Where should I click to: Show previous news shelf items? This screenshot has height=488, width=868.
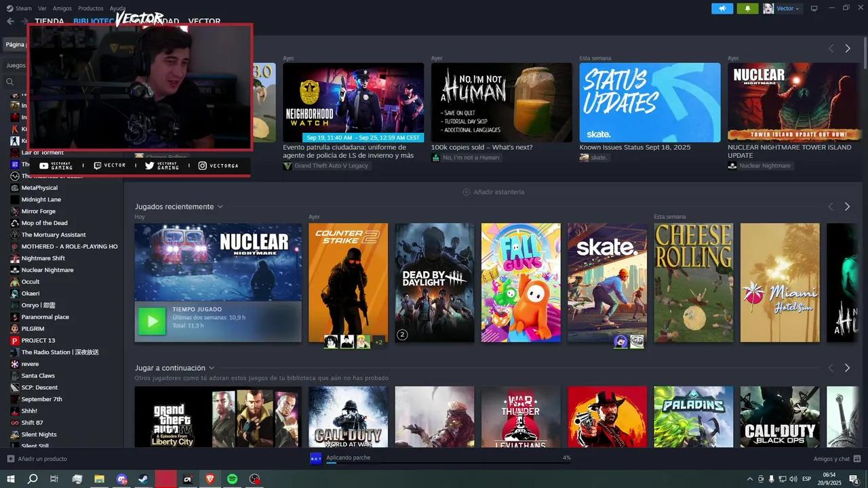click(x=831, y=49)
